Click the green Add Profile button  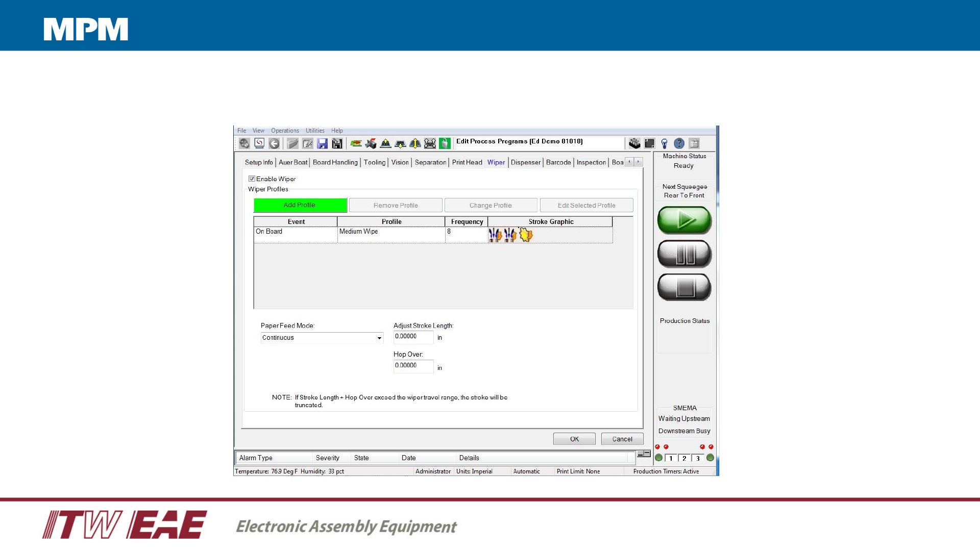tap(300, 205)
